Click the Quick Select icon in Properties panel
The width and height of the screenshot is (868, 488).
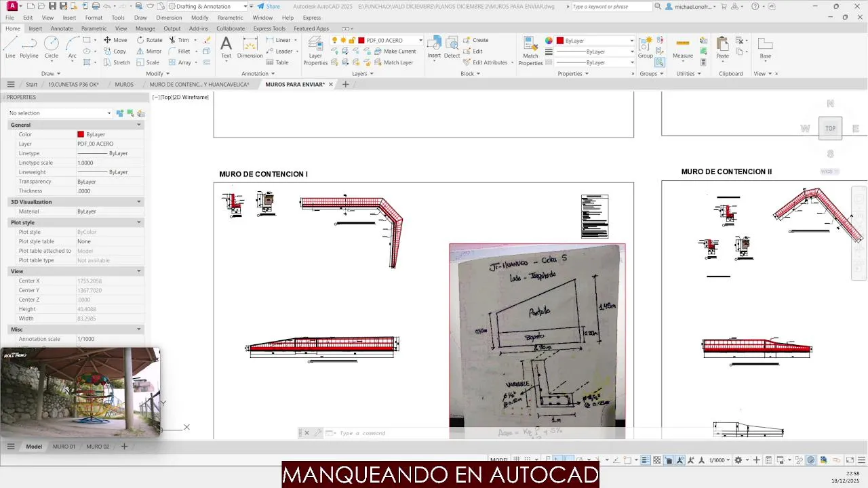140,113
